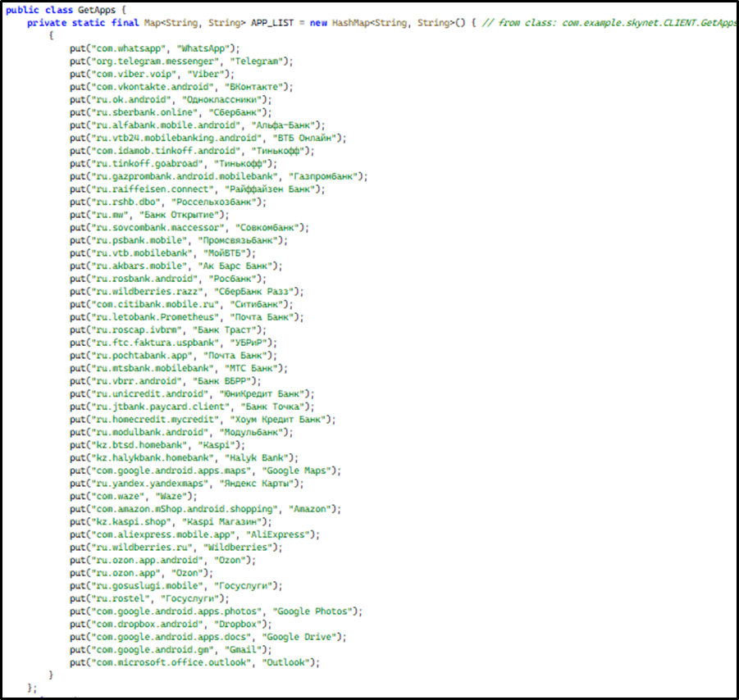Select the ru.letobank.Prometheus line
Viewport: 739px width, 700px height.
point(187,317)
